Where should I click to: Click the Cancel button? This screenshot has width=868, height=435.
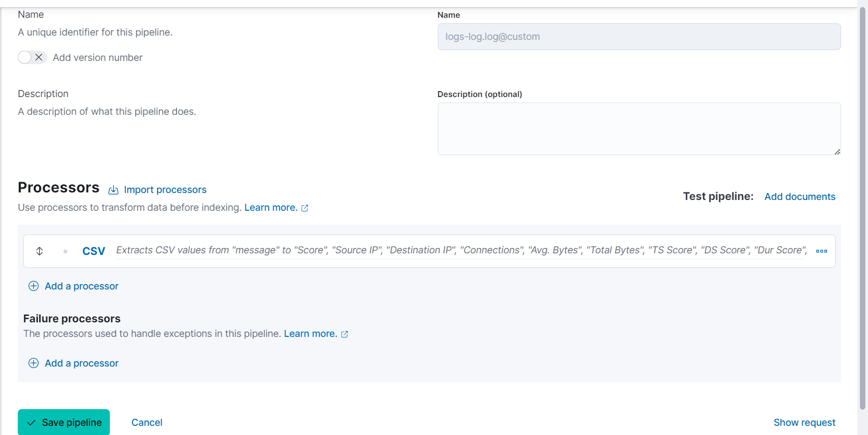click(147, 423)
